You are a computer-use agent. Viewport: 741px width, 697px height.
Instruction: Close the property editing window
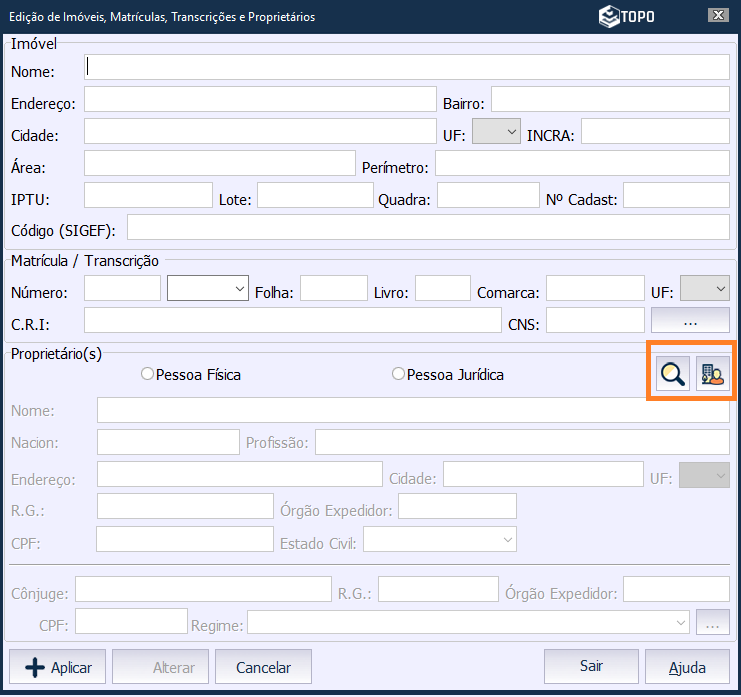(716, 16)
